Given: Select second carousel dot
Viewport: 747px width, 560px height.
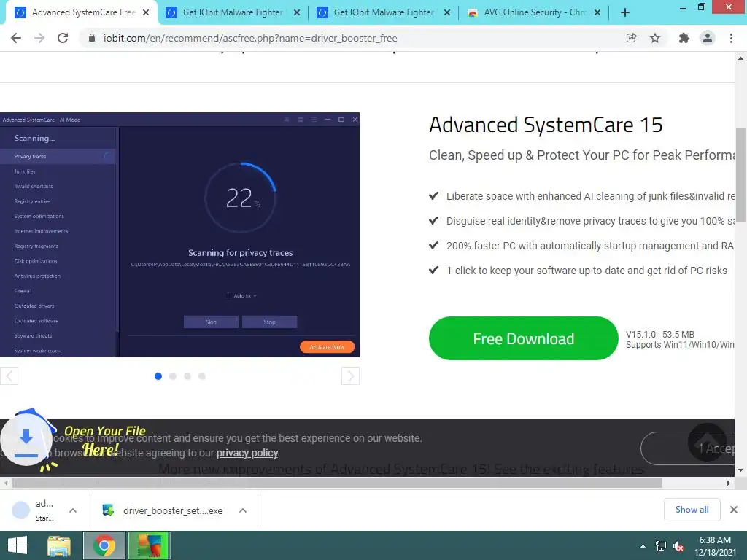Looking at the screenshot, I should point(173,376).
